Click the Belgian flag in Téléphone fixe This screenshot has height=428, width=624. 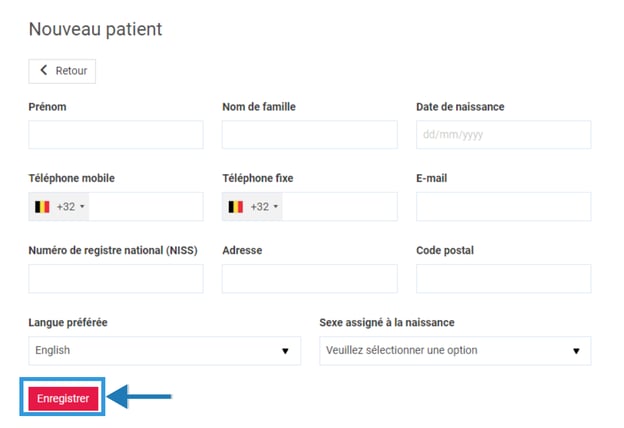point(236,207)
